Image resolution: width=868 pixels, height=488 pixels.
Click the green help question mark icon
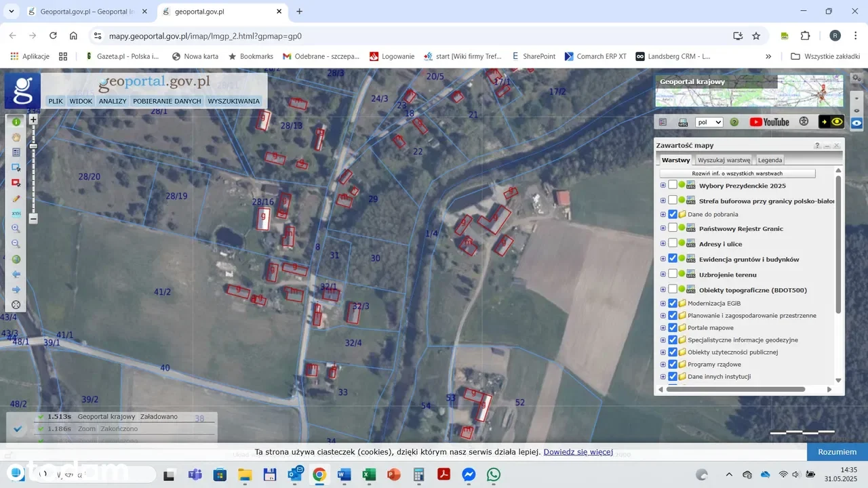[x=734, y=123]
